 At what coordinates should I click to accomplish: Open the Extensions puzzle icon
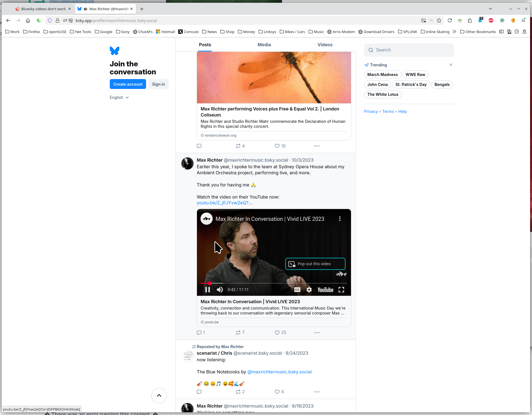tap(470, 20)
